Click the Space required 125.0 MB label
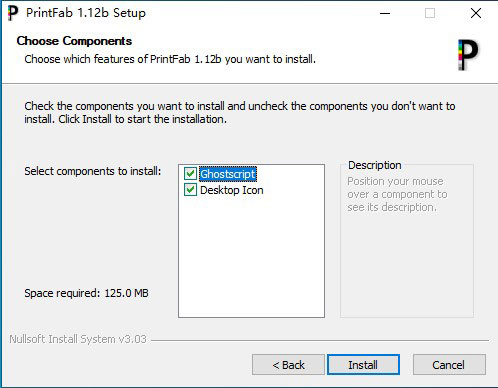 coord(86,293)
